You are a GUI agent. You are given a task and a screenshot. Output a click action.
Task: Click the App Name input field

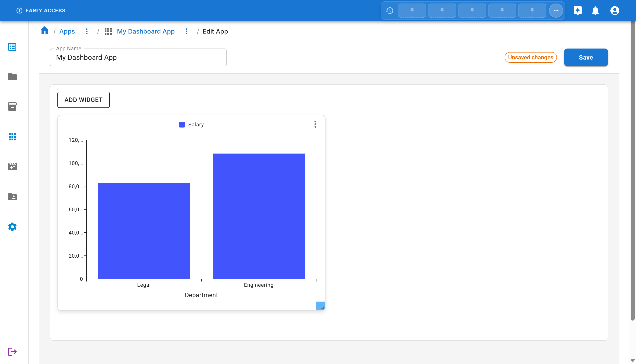tap(138, 58)
